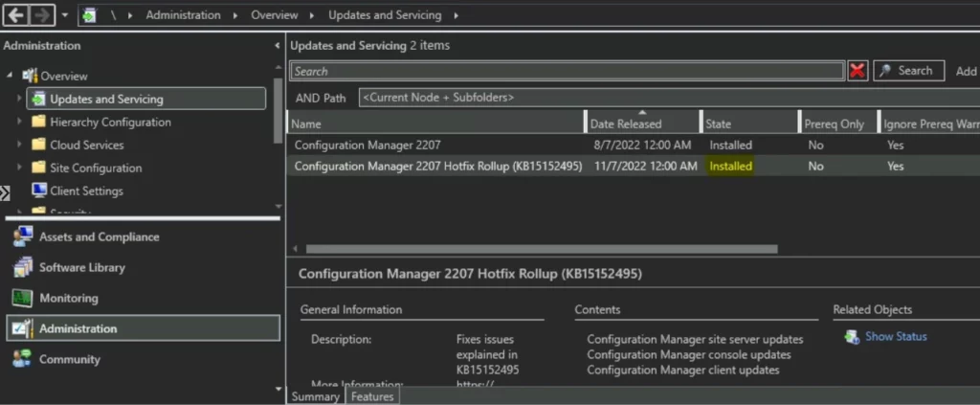Click the tree pane vertical scrollbar
Screen dimensions: 980x405
(278, 111)
